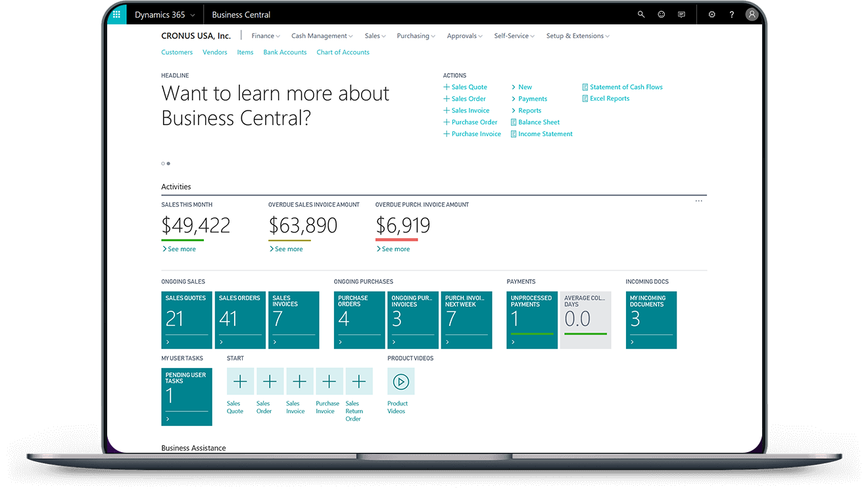The width and height of the screenshot is (868, 489).
Task: Expand the Setup & Extensions menu
Action: [578, 36]
